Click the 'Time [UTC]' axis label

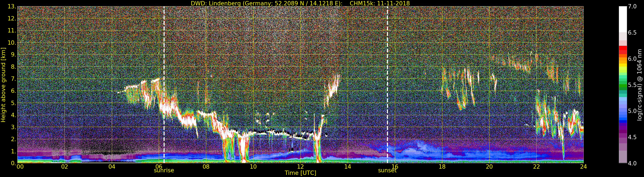pyautogui.click(x=300, y=173)
